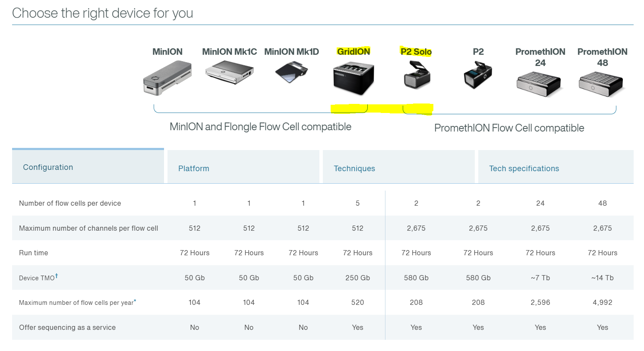Click P2 Solo's Device TMO value 580 Gb
Screen dimensions: 644x351
tap(416, 278)
